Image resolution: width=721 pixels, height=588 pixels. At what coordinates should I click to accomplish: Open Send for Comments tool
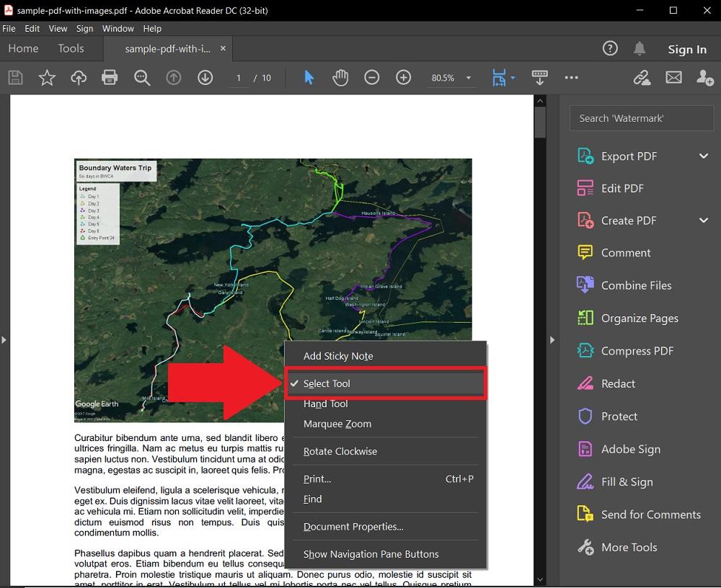[639, 514]
